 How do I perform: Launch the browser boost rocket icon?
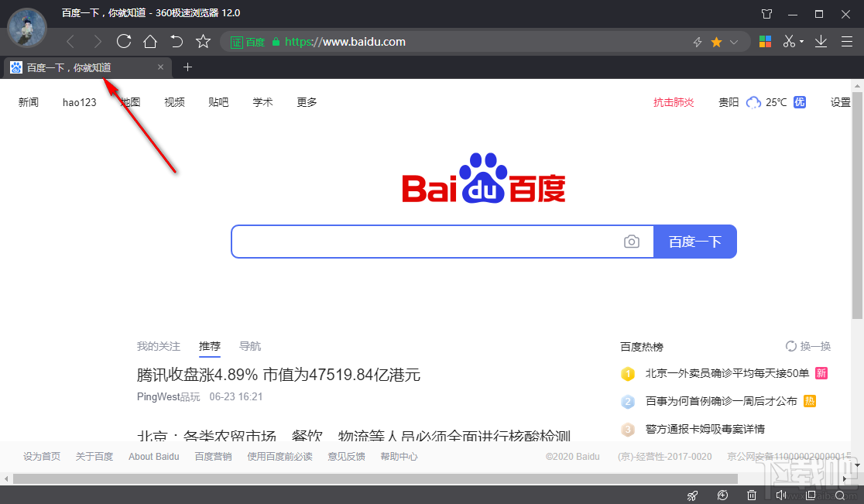pyautogui.click(x=693, y=495)
